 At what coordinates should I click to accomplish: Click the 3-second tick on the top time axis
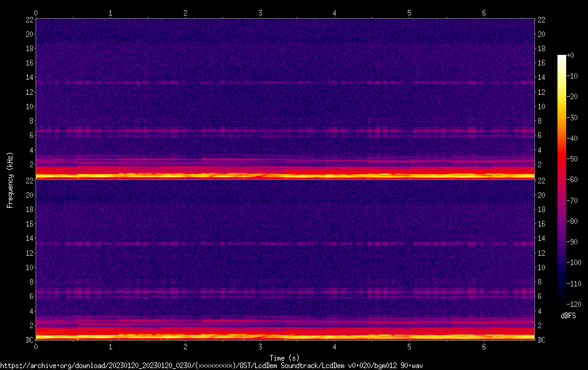260,12
